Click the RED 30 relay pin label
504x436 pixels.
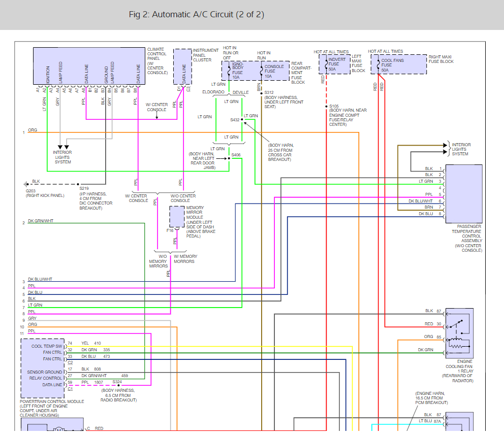pos(433,324)
